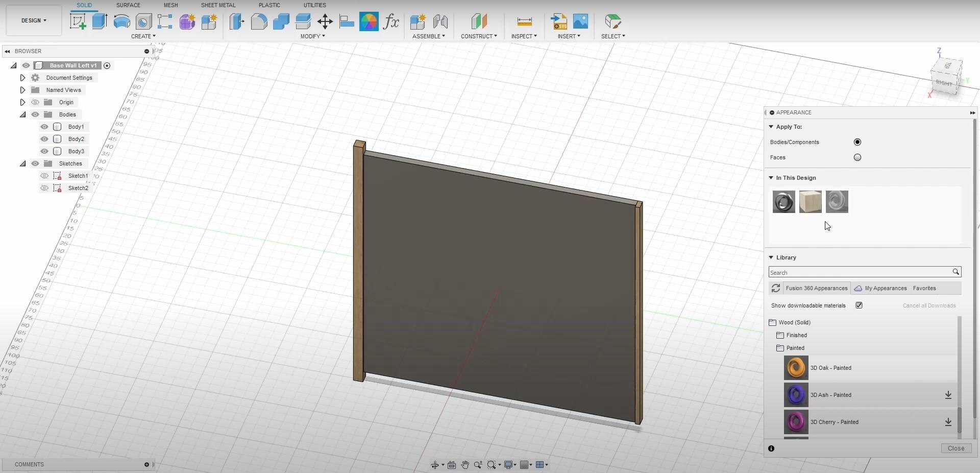Click the Look At icon
980x473 pixels.
coord(452,465)
